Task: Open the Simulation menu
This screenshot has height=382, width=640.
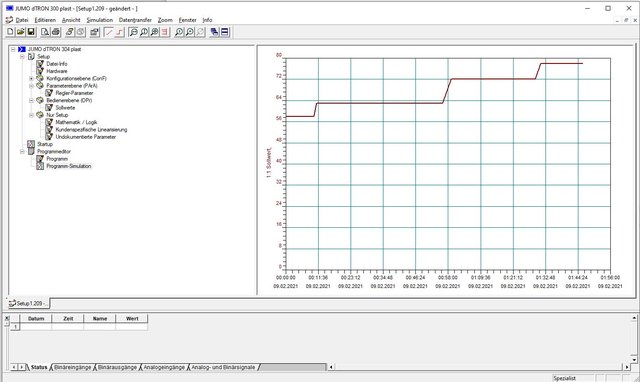Action: click(x=100, y=20)
